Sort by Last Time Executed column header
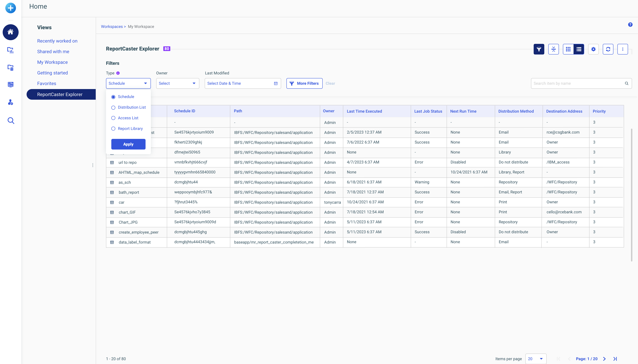The image size is (638, 364). (x=364, y=111)
